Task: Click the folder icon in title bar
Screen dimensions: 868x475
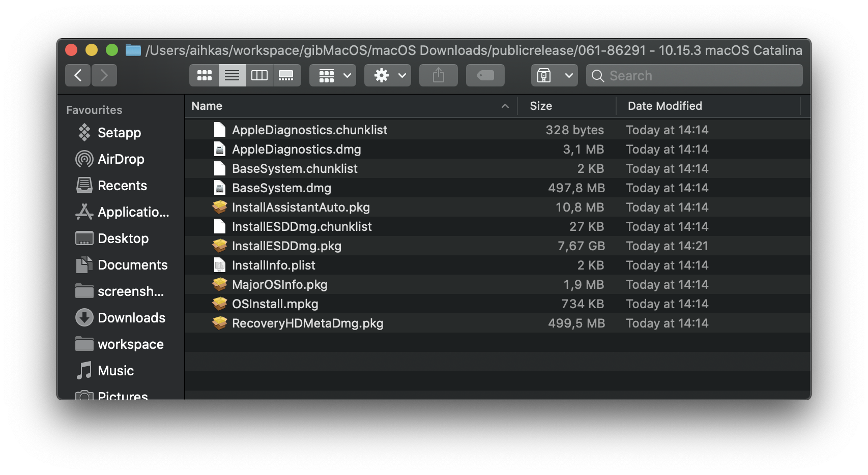Action: point(133,50)
